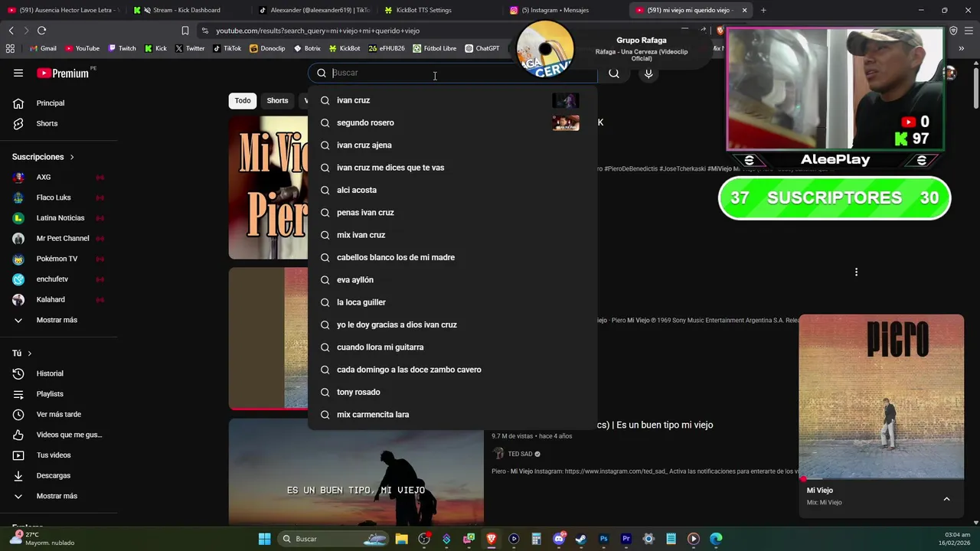Image resolution: width=980 pixels, height=551 pixels.
Task: Click the 'Es un buen tipo mi viejo' video thumbnail
Action: point(356,474)
